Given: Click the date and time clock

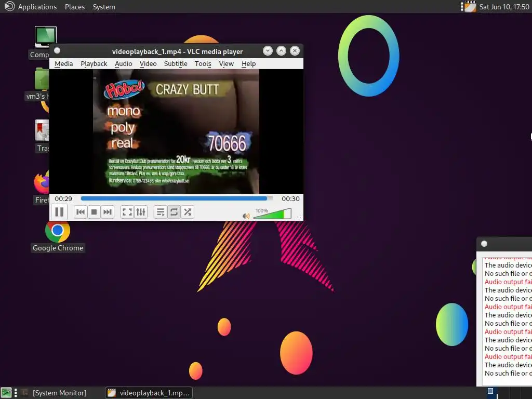Looking at the screenshot, I should coord(504,7).
